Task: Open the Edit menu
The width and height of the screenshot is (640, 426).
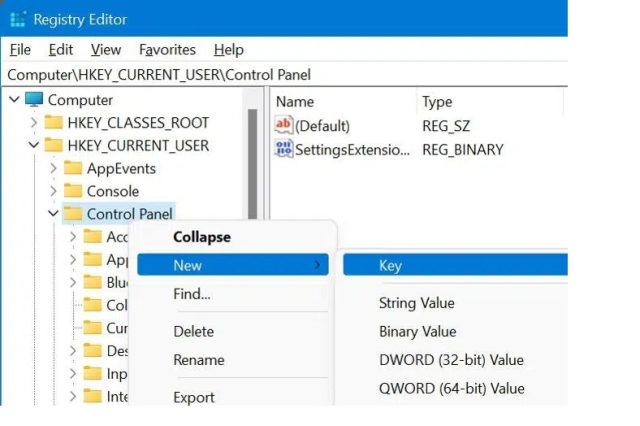Action: coord(61,50)
